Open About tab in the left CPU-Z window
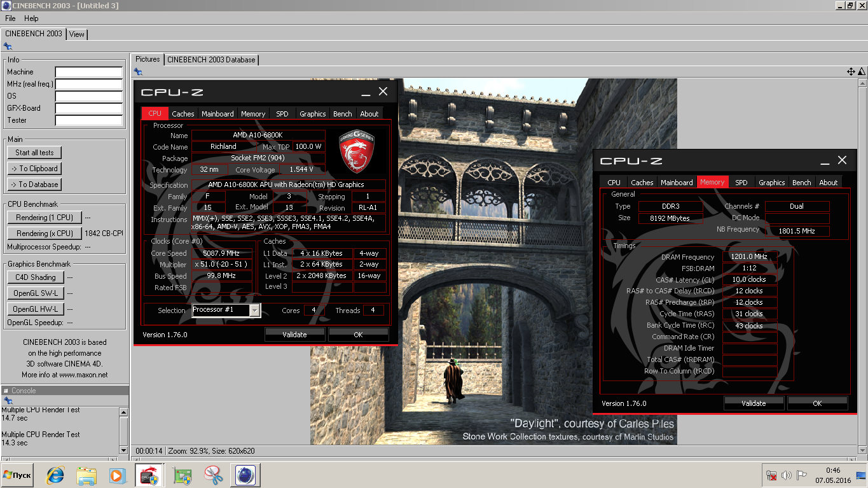Screen dimensions: 868x488 pyautogui.click(x=369, y=114)
